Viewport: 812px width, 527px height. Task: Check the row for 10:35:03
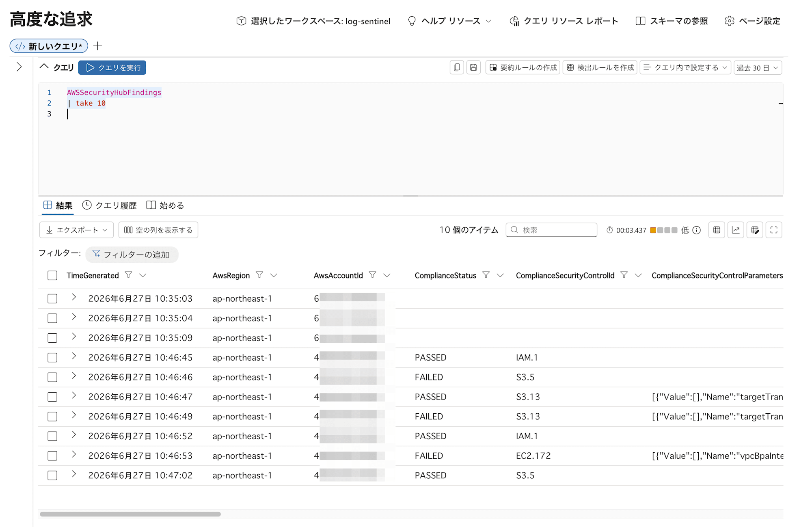click(52, 298)
